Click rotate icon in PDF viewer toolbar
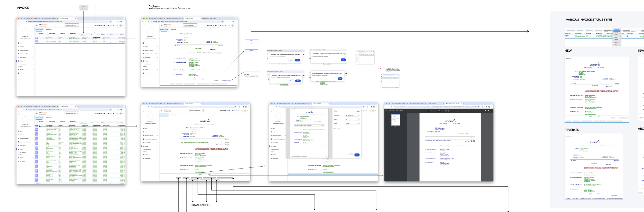This screenshot has width=644, height=212. tap(448, 110)
